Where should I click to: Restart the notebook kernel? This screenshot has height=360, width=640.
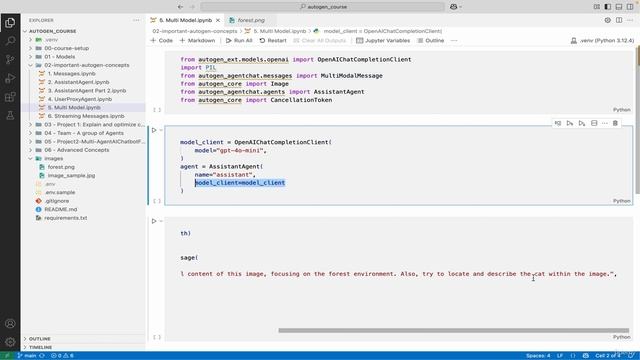273,40
